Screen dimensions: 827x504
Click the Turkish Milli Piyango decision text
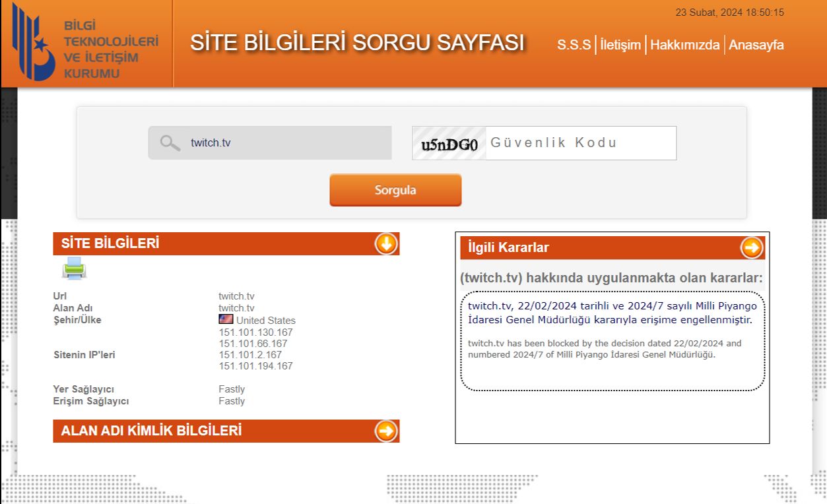click(x=612, y=313)
